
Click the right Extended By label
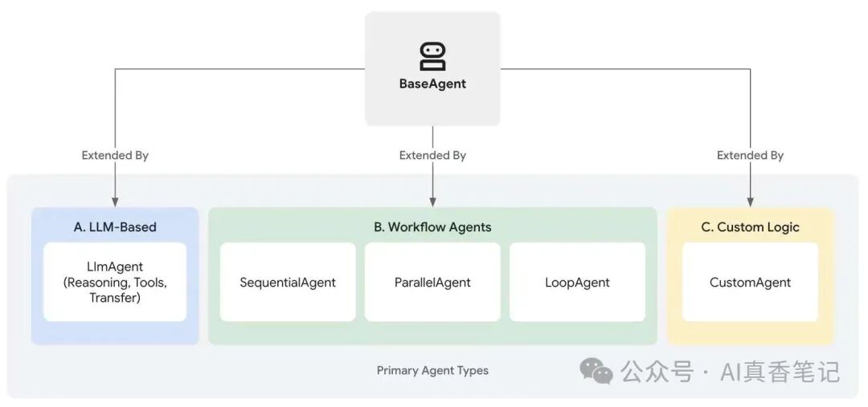tap(750, 156)
